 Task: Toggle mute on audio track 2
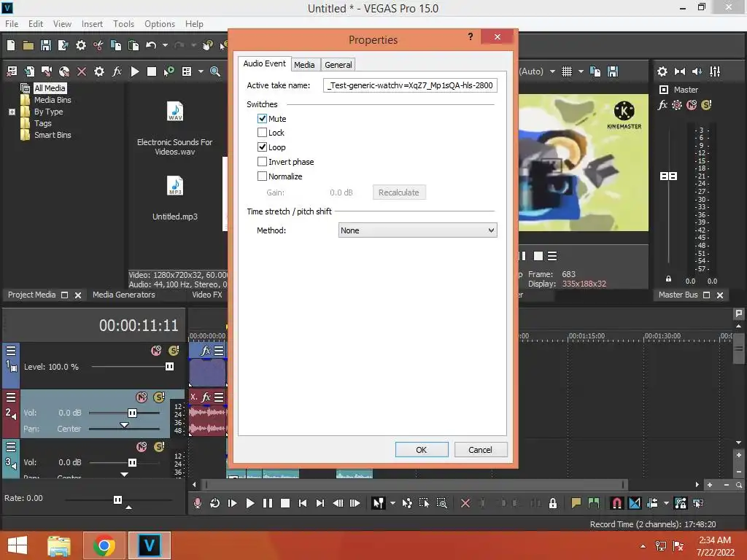(142, 397)
